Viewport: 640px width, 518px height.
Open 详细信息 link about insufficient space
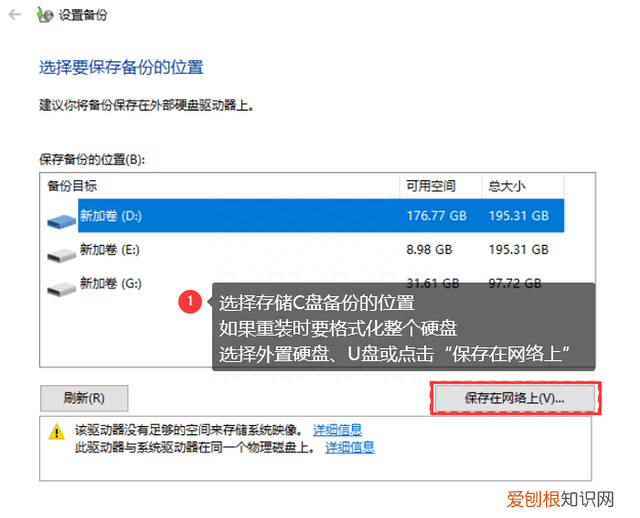click(337, 429)
